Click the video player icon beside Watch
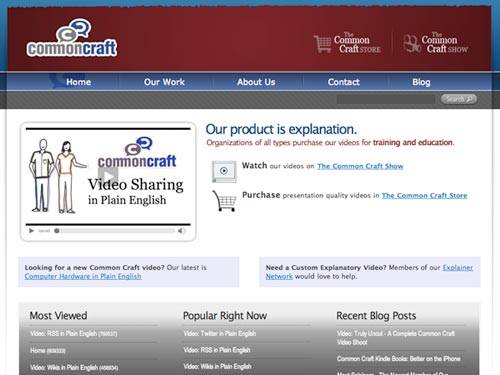The width and height of the screenshot is (500, 375). (x=224, y=171)
